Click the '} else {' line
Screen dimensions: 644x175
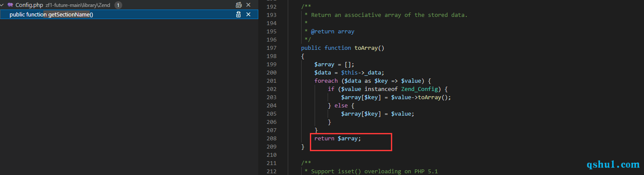tap(341, 105)
